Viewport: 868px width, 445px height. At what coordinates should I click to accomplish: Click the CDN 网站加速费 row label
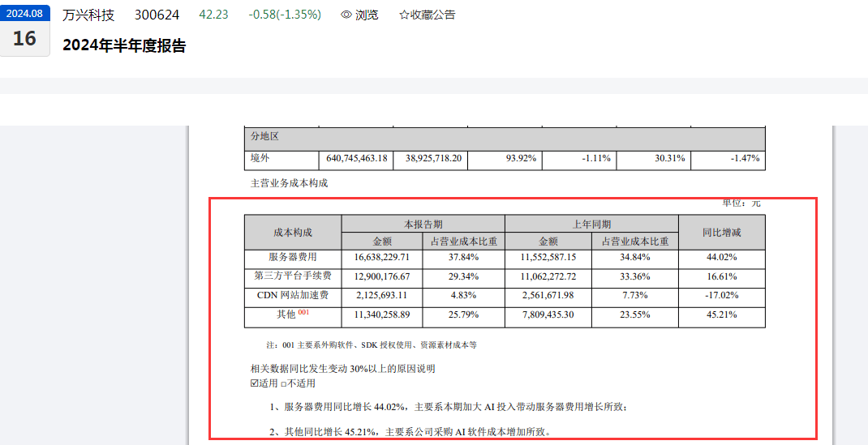pyautogui.click(x=293, y=295)
